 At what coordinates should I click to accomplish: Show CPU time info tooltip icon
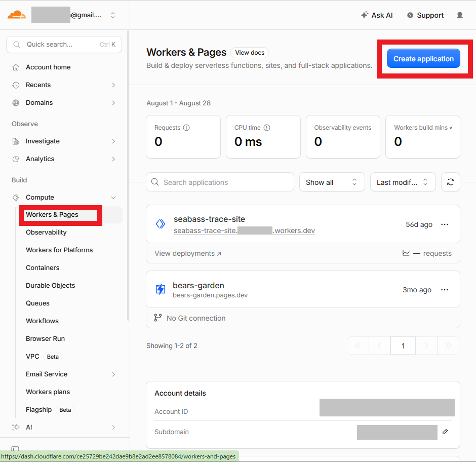tap(266, 128)
